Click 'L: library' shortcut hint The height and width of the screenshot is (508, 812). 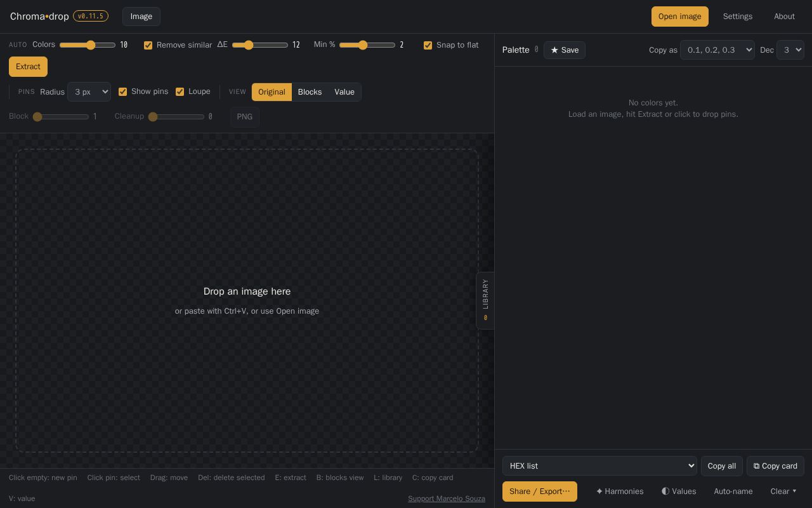[x=388, y=478]
